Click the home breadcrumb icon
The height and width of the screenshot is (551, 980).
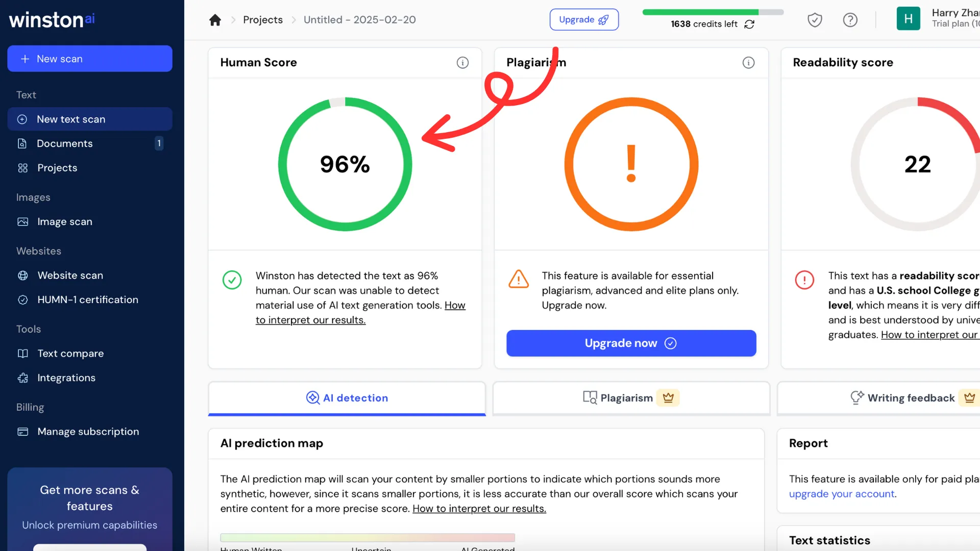215,20
